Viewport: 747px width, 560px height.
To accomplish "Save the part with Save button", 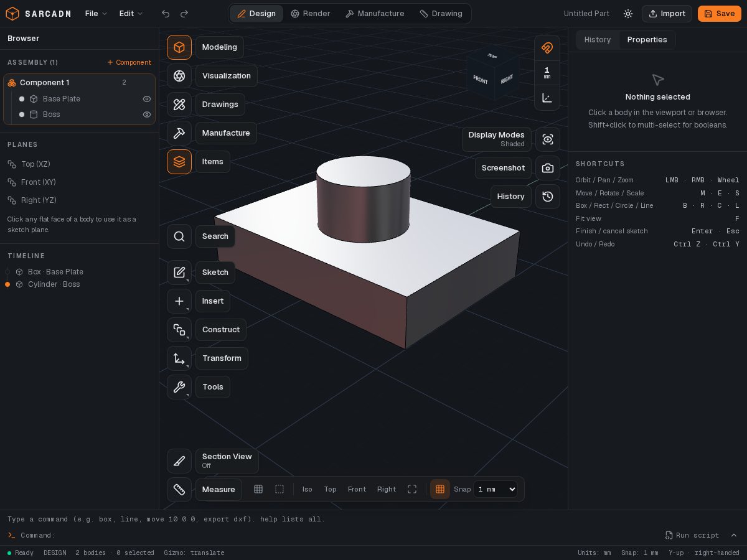I will [720, 14].
